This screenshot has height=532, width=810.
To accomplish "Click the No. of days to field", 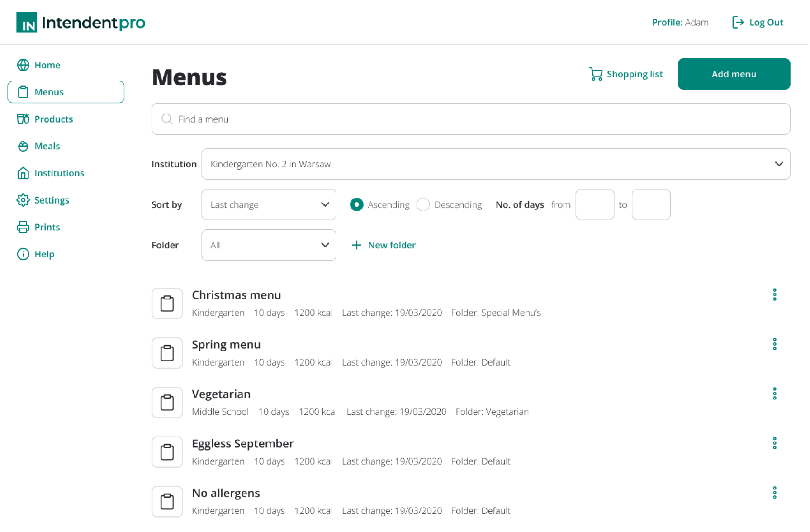I will coord(651,204).
